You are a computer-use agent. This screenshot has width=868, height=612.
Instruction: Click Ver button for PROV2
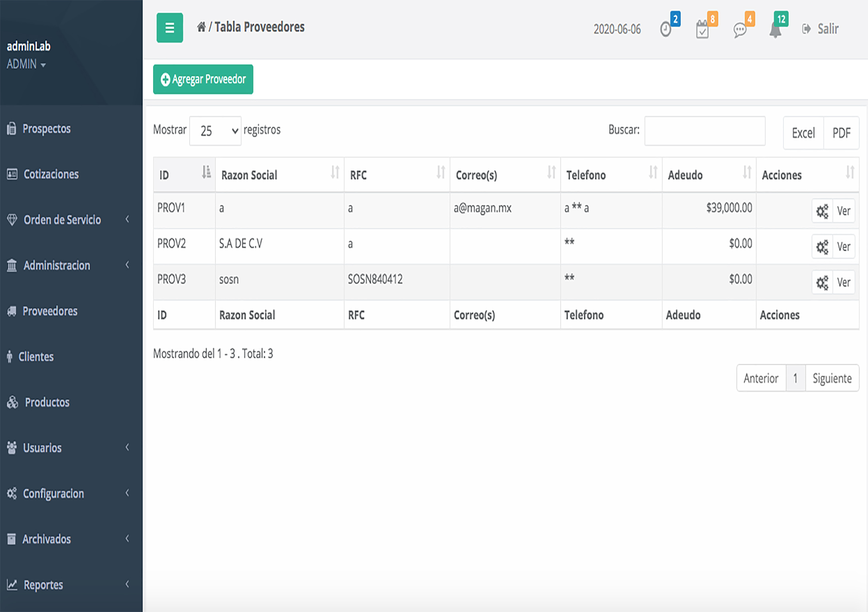pos(844,247)
